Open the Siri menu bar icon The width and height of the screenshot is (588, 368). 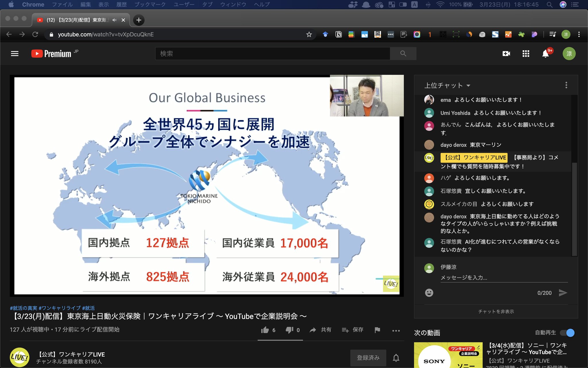(563, 4)
